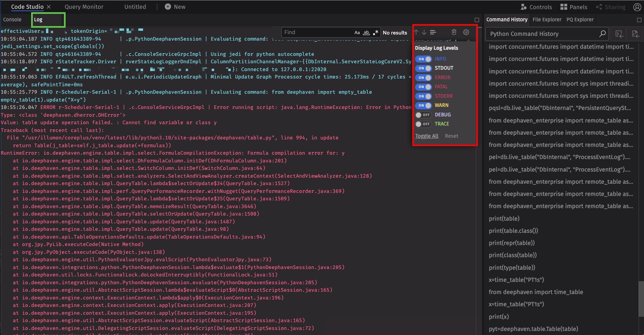This screenshot has height=335, width=644.
Task: Open log settings gear icon
Action: coord(466,32)
